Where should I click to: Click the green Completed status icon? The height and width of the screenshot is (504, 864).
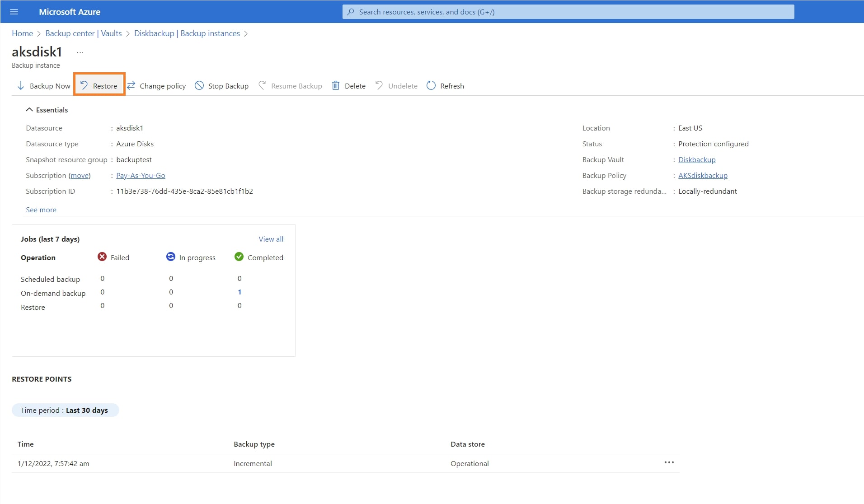coord(239,257)
